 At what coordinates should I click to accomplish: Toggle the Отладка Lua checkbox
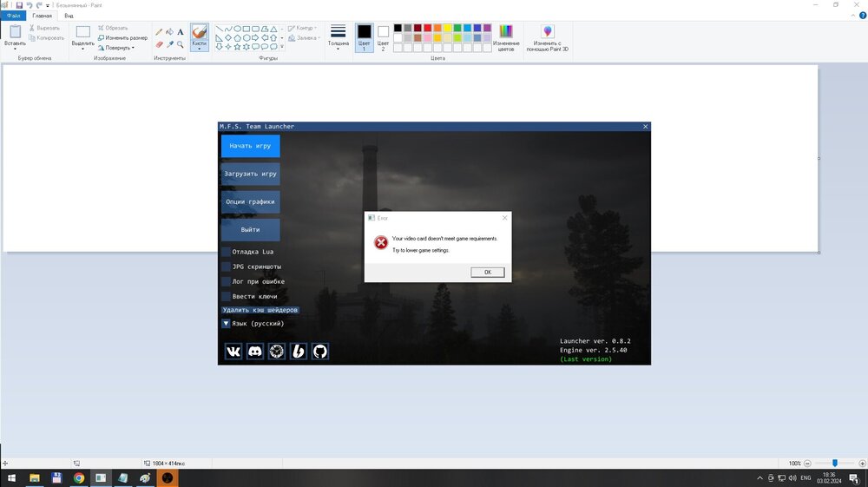[226, 252]
